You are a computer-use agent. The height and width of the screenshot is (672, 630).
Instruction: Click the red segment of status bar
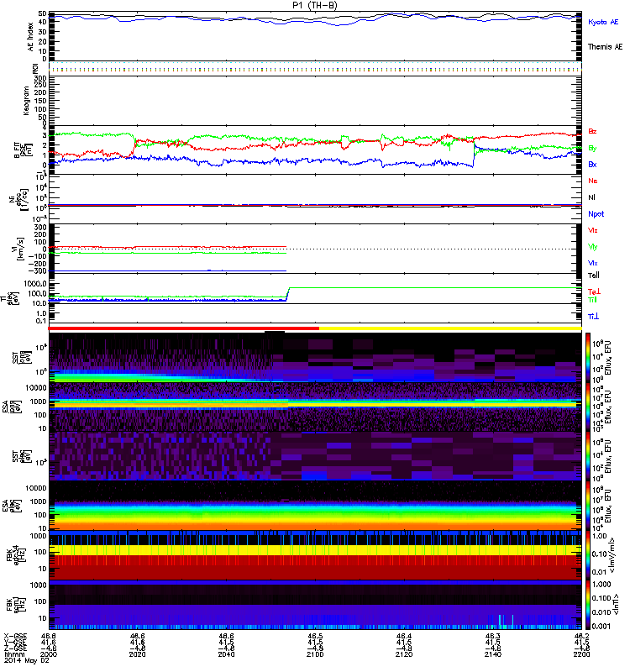point(184,328)
